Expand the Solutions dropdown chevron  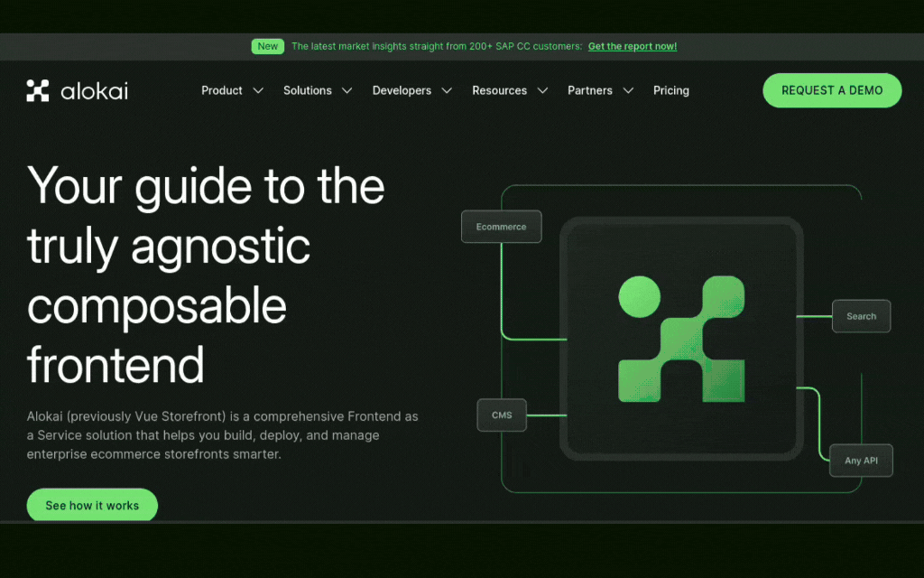click(347, 90)
